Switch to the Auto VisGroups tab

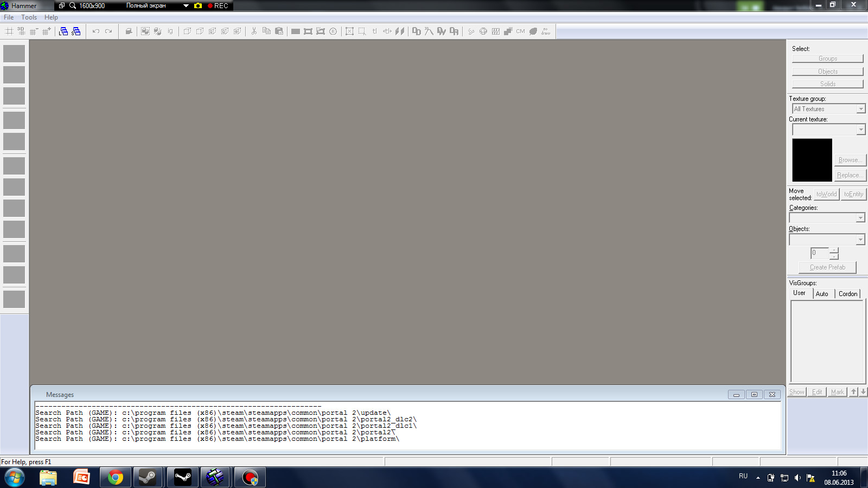[x=822, y=294]
